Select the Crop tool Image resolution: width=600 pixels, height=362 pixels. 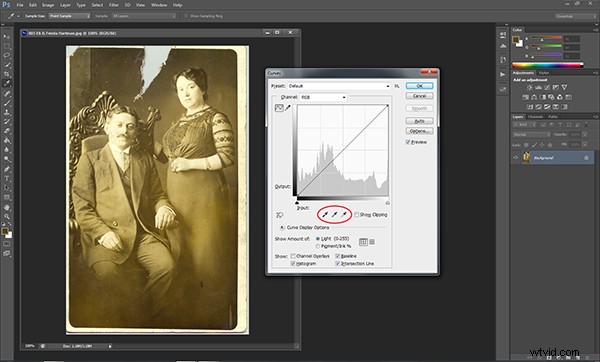click(7, 74)
